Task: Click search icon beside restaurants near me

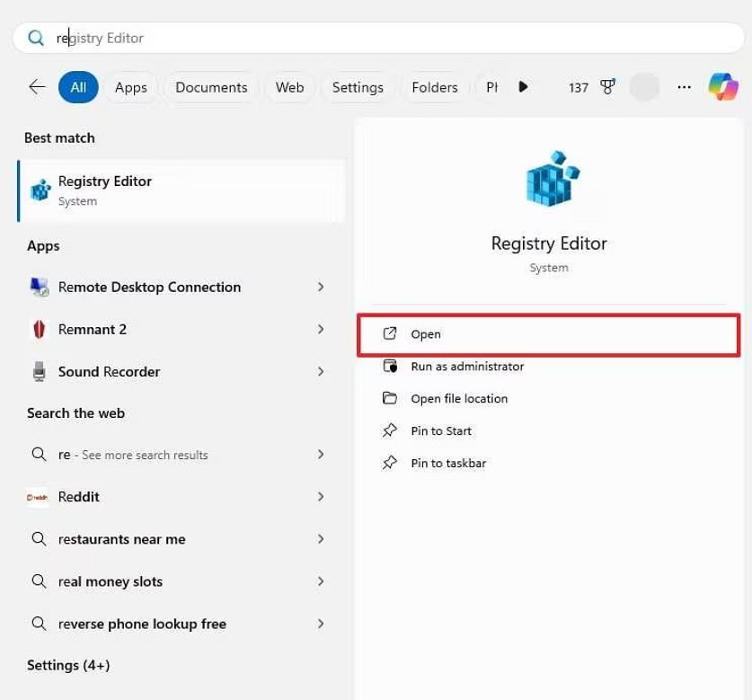Action: pos(39,539)
